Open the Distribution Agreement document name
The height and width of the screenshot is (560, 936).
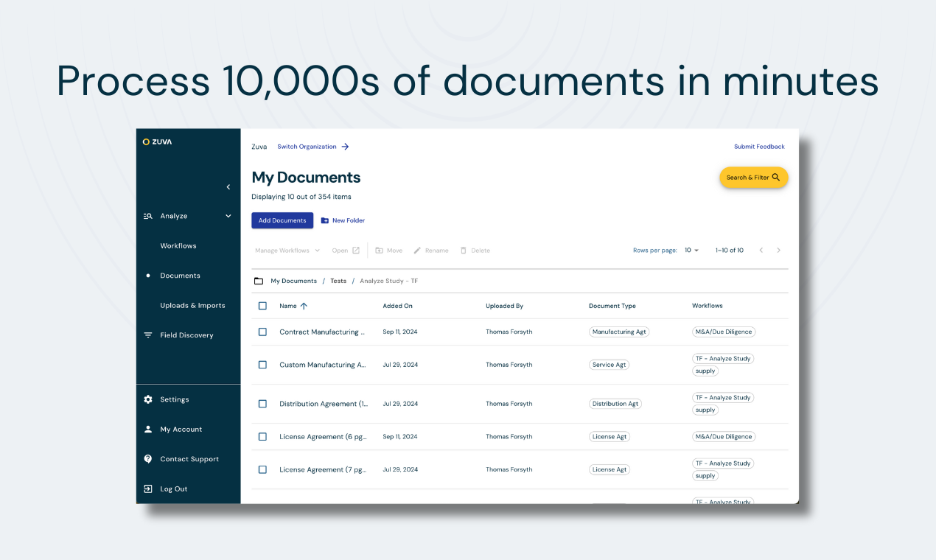coord(324,404)
